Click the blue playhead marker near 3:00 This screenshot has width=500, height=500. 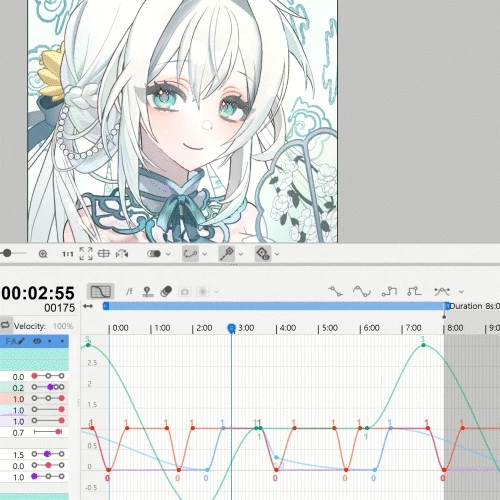231,329
